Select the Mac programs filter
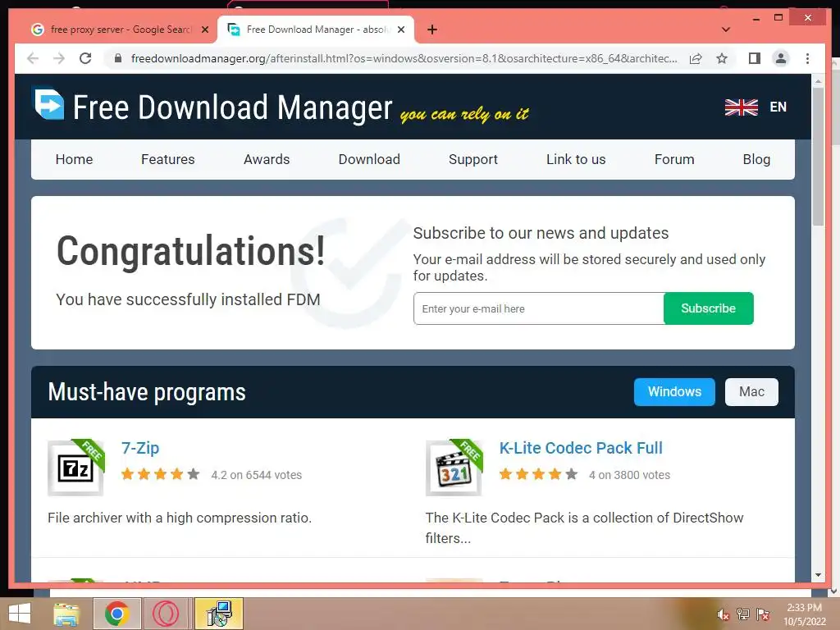 751,391
